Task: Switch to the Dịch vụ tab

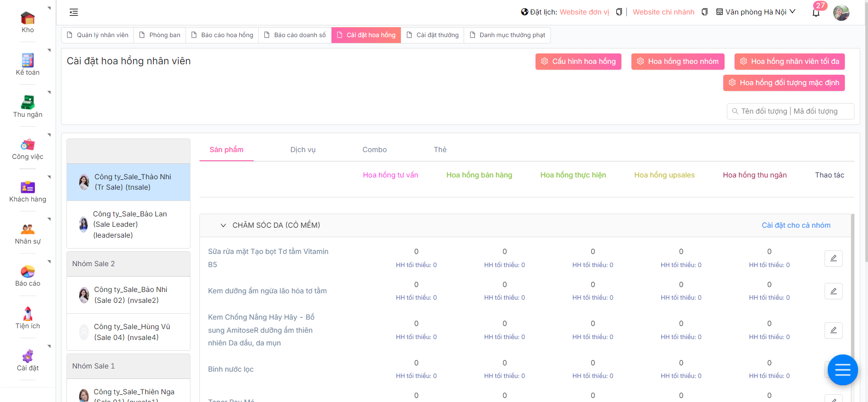Action: (x=303, y=150)
